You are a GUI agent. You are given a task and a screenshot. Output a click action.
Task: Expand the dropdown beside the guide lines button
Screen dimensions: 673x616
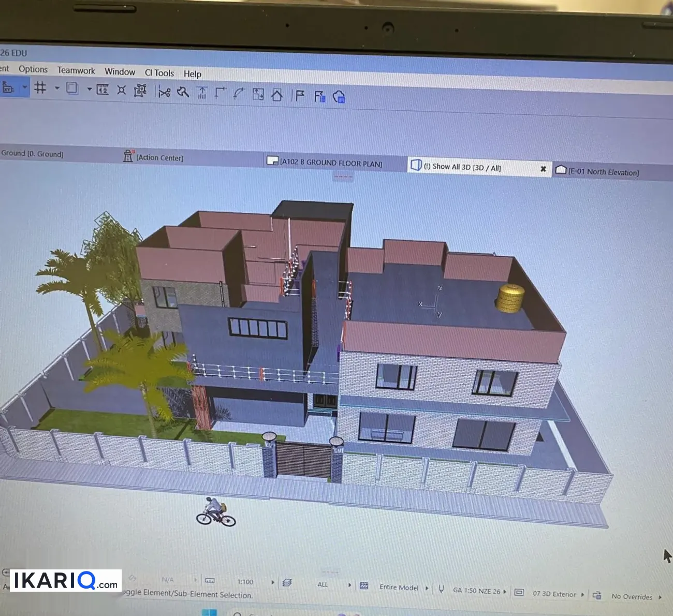pyautogui.click(x=24, y=87)
